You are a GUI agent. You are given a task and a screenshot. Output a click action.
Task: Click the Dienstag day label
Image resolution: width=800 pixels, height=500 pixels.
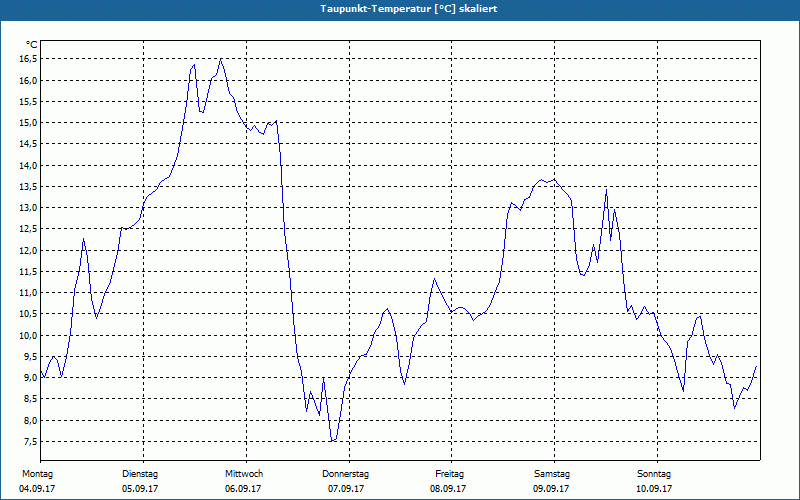click(140, 474)
